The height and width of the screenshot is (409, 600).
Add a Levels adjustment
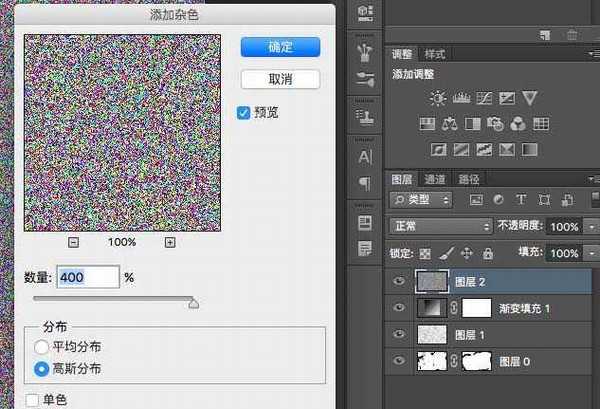coord(461,98)
